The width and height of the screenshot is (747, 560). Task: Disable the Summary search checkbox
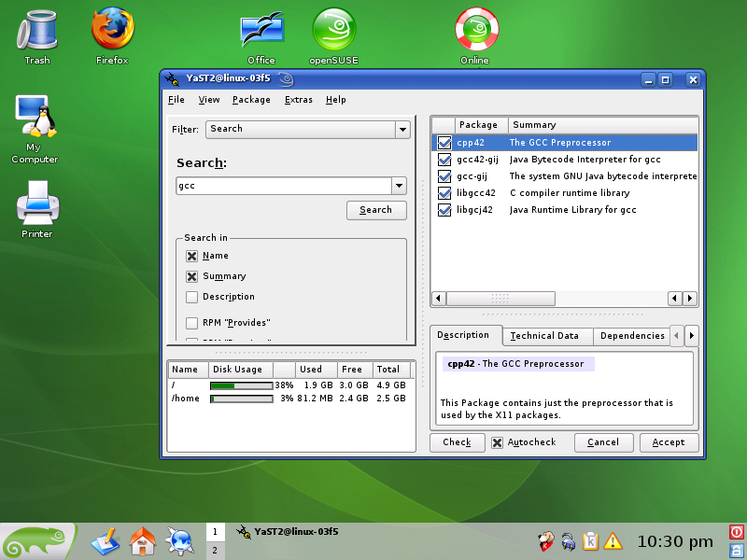point(191,276)
